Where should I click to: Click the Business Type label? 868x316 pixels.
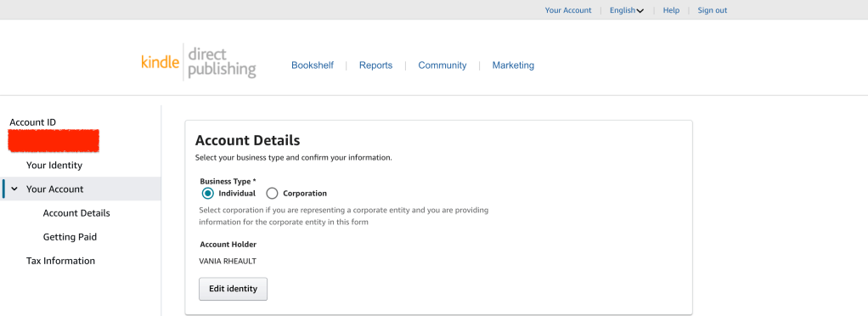pos(228,181)
